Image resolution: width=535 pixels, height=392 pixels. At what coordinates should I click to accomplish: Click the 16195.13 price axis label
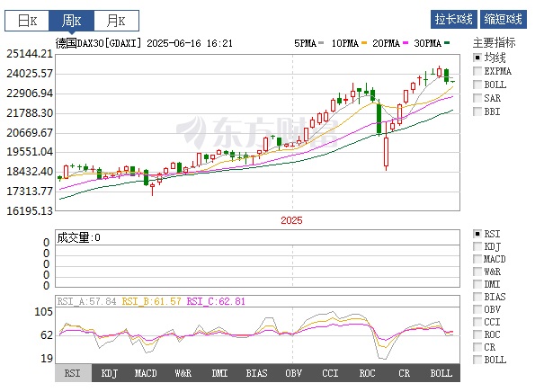[30, 211]
